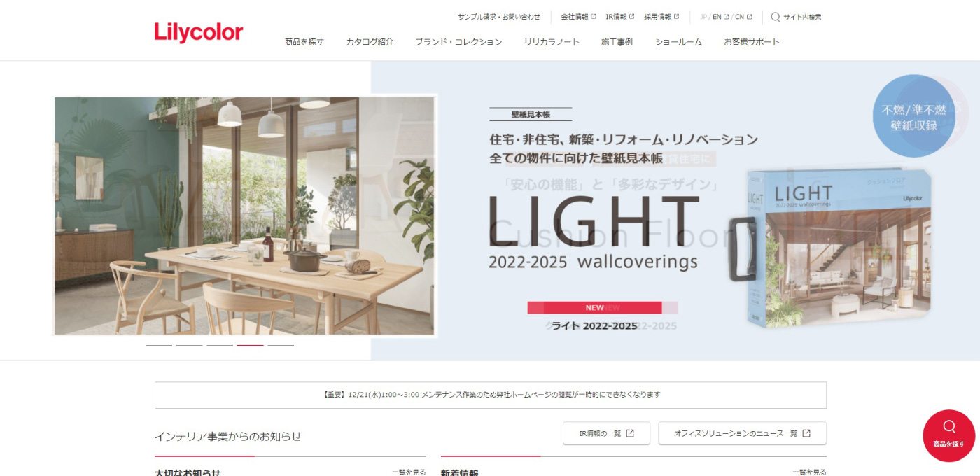Click external-link icon beside 会社情報
Viewport: 980px width, 476px height.
(x=594, y=16)
